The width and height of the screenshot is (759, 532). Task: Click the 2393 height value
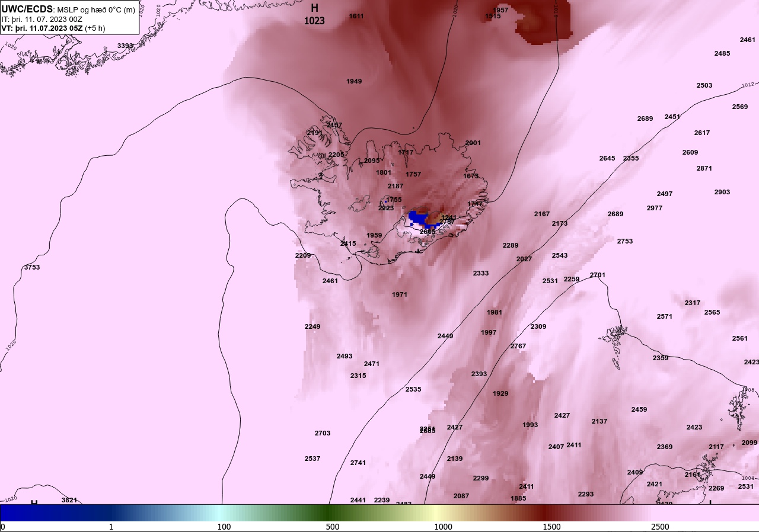click(479, 374)
